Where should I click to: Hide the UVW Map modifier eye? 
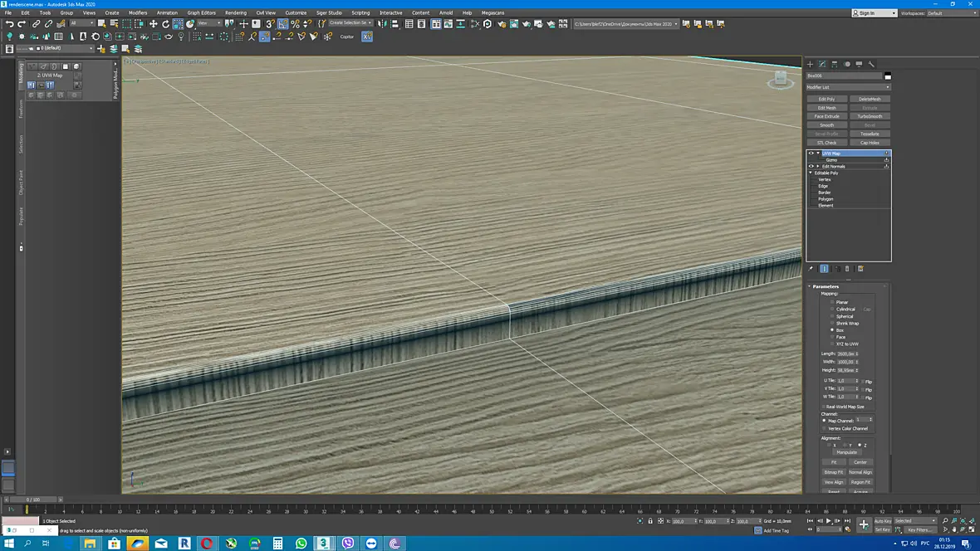811,153
